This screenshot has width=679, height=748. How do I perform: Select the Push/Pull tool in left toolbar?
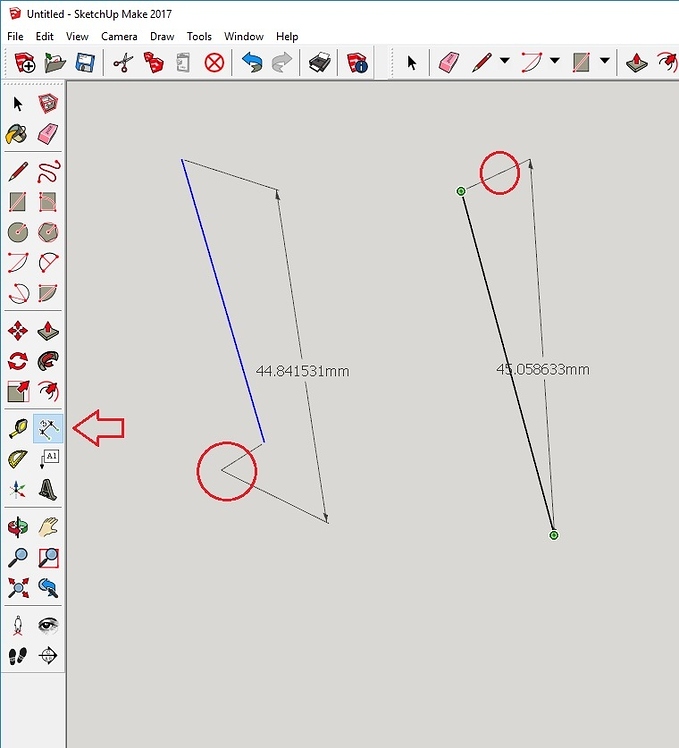tap(48, 331)
